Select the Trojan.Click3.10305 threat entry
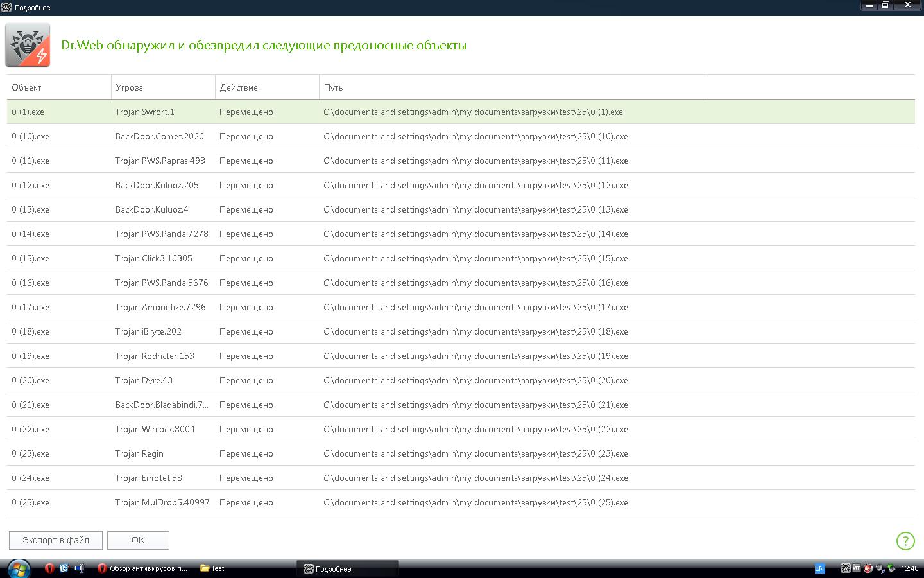 click(154, 258)
